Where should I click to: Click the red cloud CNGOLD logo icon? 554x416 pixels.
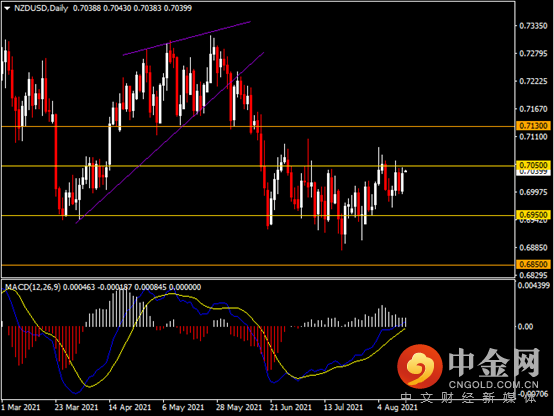420,365
